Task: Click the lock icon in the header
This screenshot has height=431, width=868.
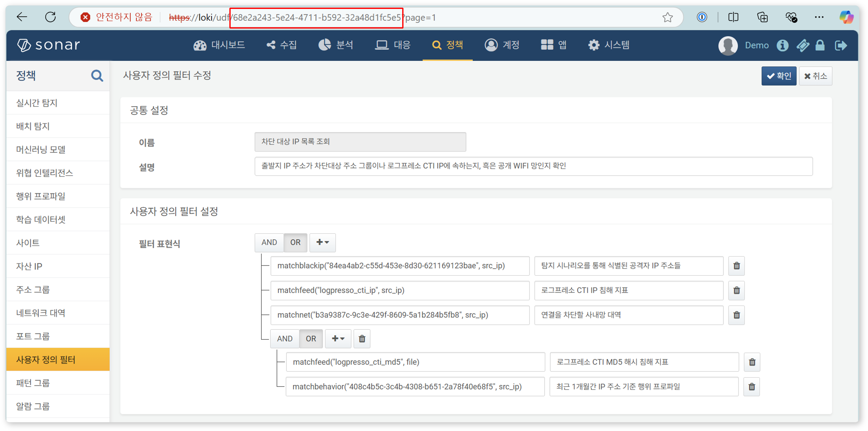Action: 820,45
